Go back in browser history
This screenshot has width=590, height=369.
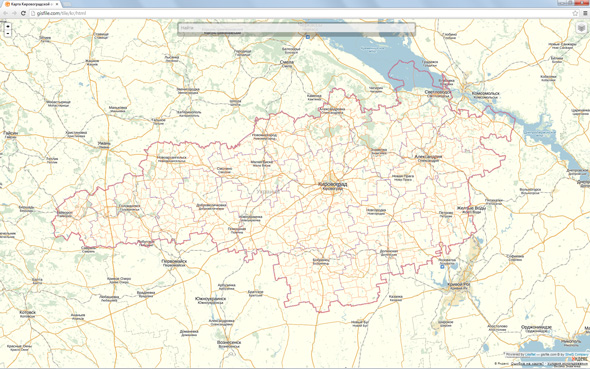[5, 13]
